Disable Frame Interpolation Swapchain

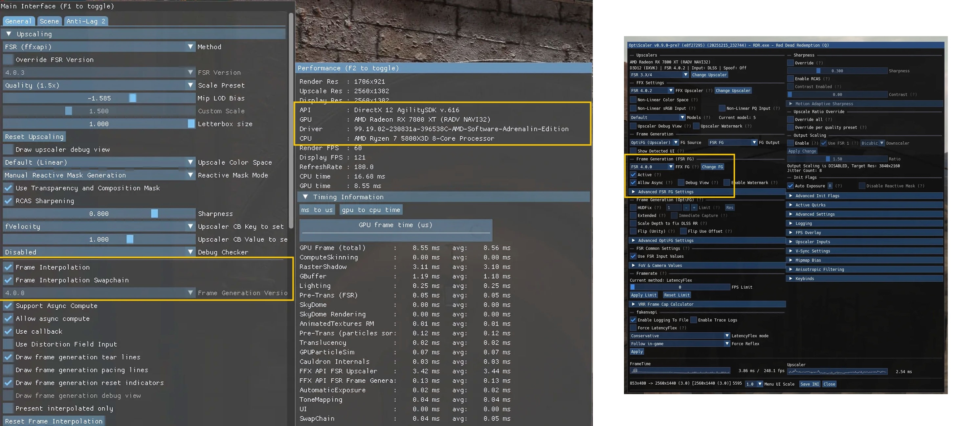tap(8, 280)
